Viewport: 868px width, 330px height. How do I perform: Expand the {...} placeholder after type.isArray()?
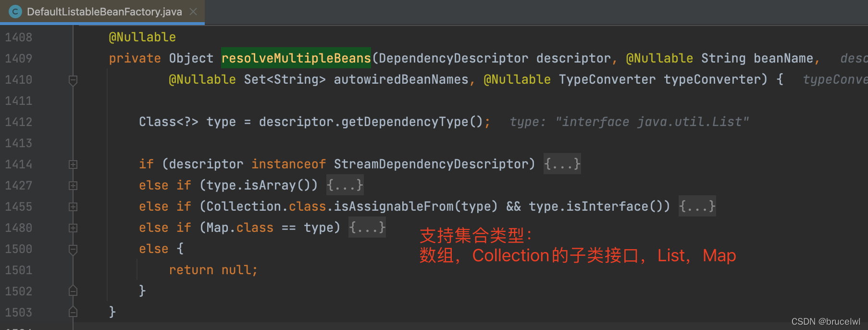tap(345, 185)
